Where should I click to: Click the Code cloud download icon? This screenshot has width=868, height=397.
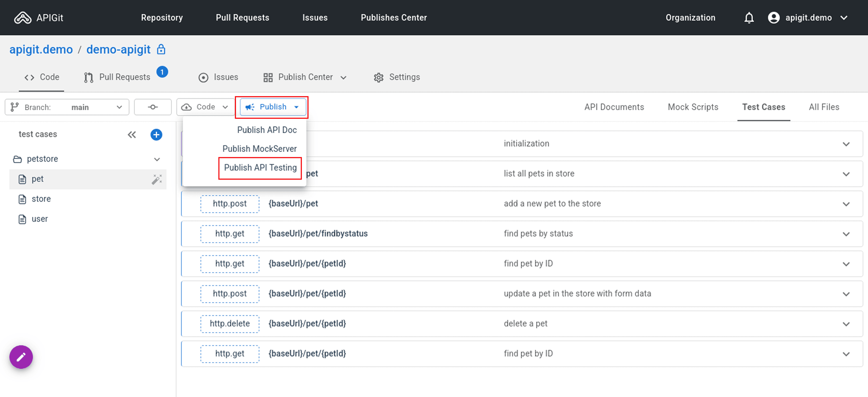click(186, 107)
